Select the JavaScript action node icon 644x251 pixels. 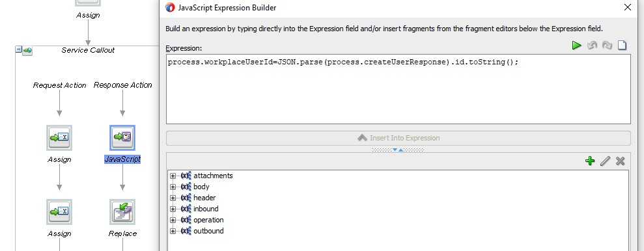122,138
